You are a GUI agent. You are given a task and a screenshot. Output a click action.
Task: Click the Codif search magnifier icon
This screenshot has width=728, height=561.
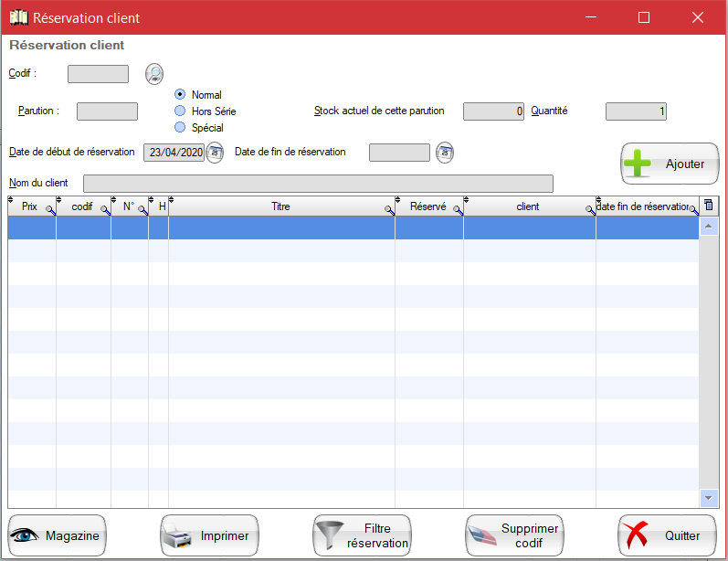click(154, 74)
